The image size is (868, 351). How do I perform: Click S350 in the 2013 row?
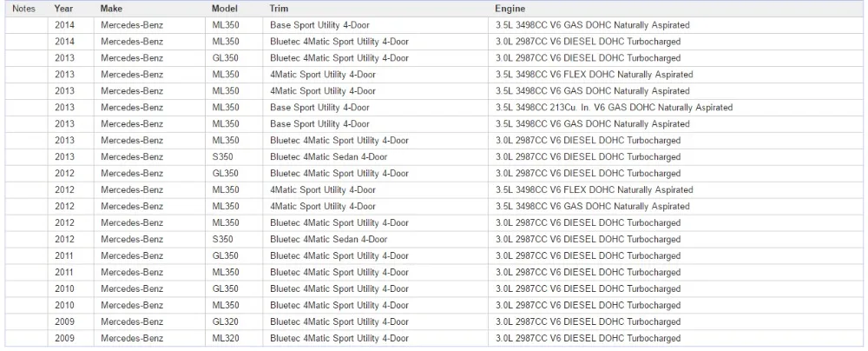222,157
